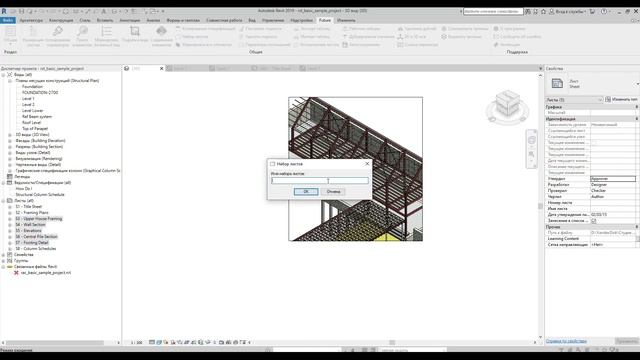Click the crop-frame ribbon tool icon

tap(135, 31)
